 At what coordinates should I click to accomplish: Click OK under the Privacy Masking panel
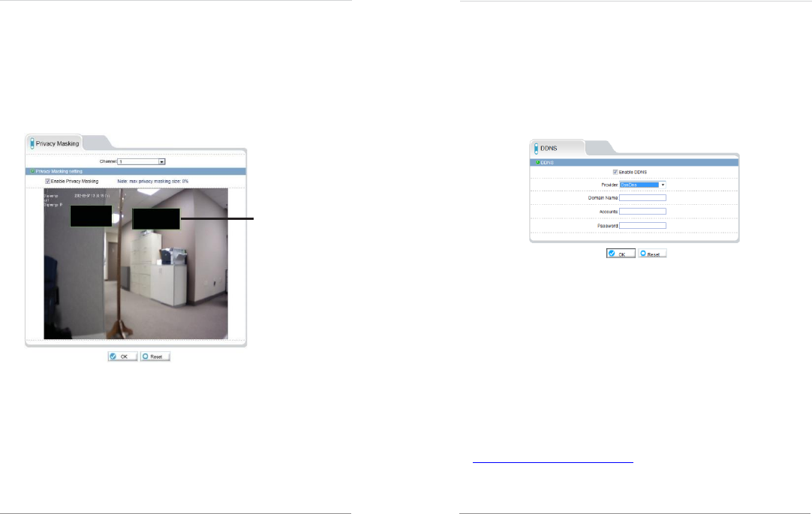pos(123,356)
